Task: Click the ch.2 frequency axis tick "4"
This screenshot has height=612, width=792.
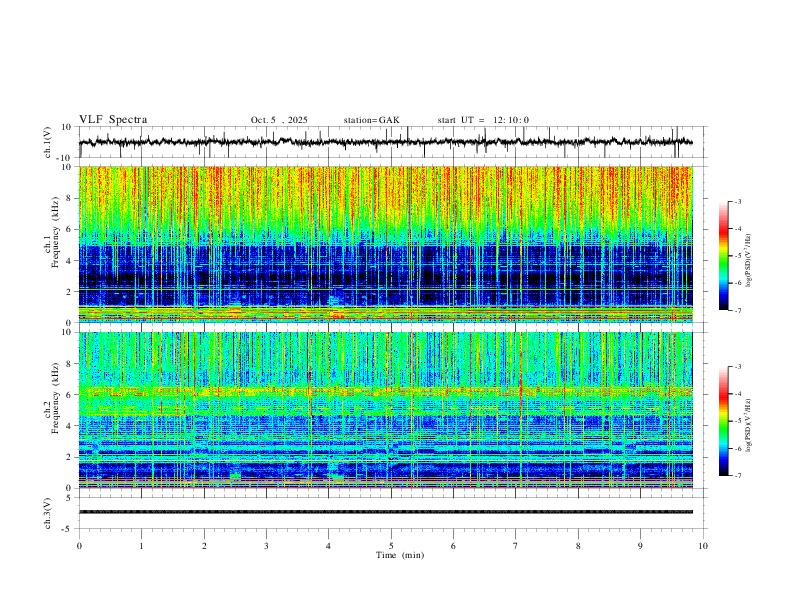Action: [70, 426]
